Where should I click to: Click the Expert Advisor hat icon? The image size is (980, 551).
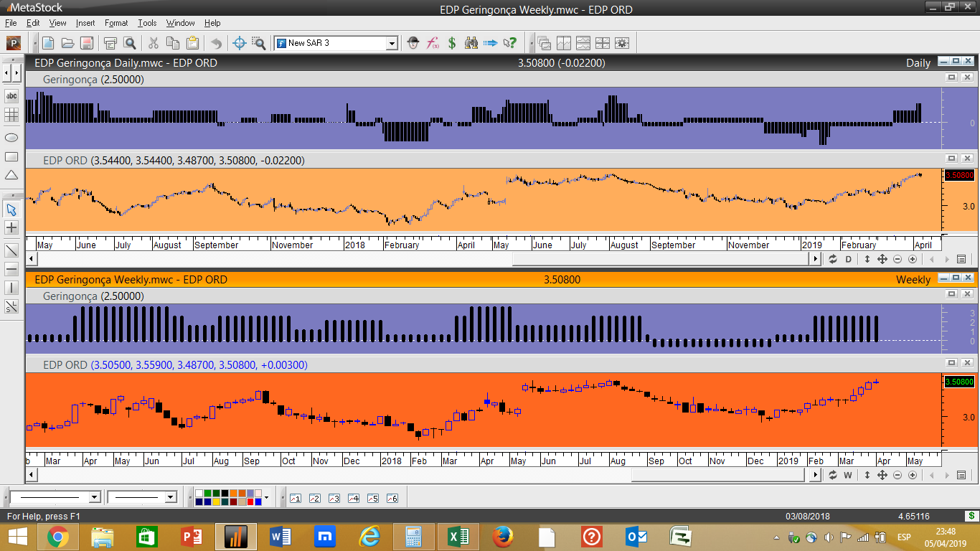click(x=413, y=43)
